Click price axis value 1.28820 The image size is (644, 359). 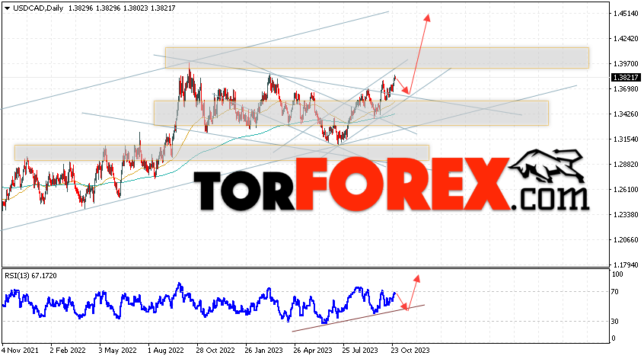(x=626, y=164)
